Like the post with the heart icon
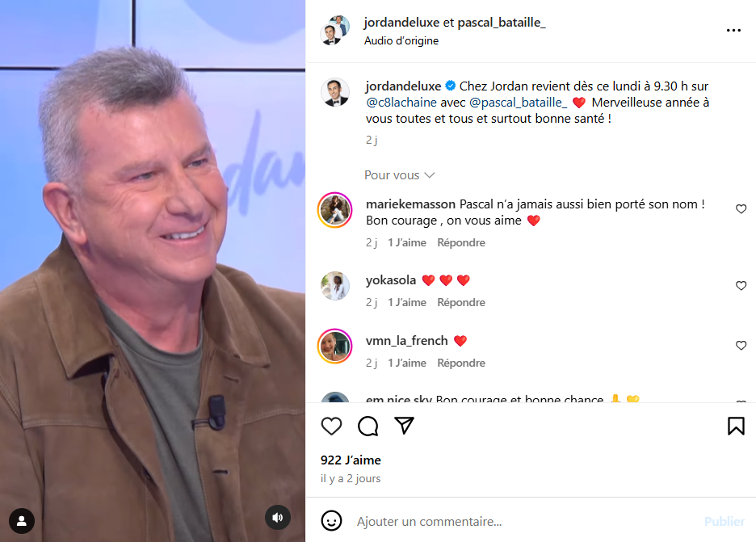The height and width of the screenshot is (542, 756). click(x=331, y=426)
